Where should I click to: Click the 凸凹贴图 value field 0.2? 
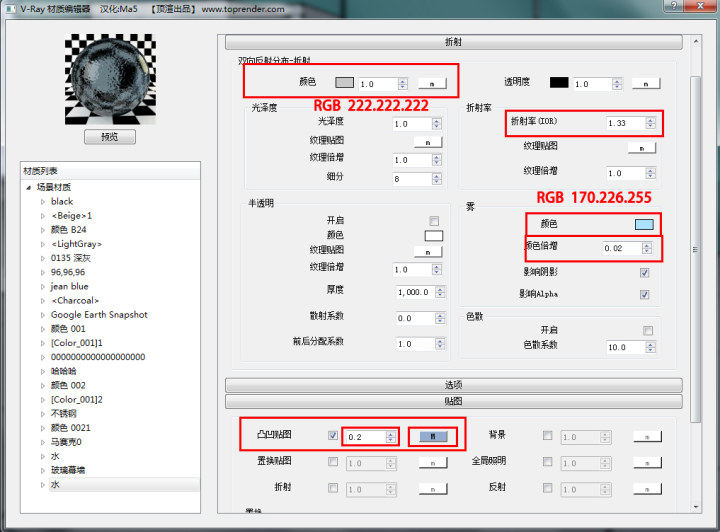point(366,437)
